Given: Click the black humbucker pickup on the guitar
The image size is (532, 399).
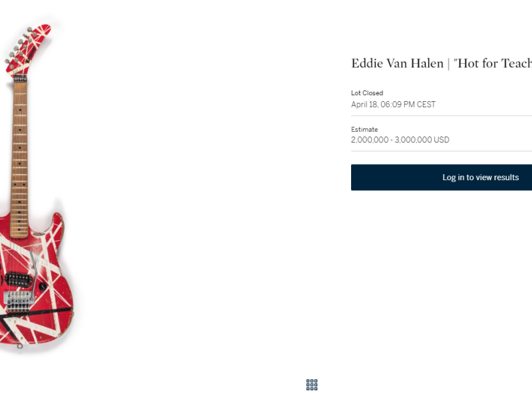Looking at the screenshot, I should pos(19,279).
